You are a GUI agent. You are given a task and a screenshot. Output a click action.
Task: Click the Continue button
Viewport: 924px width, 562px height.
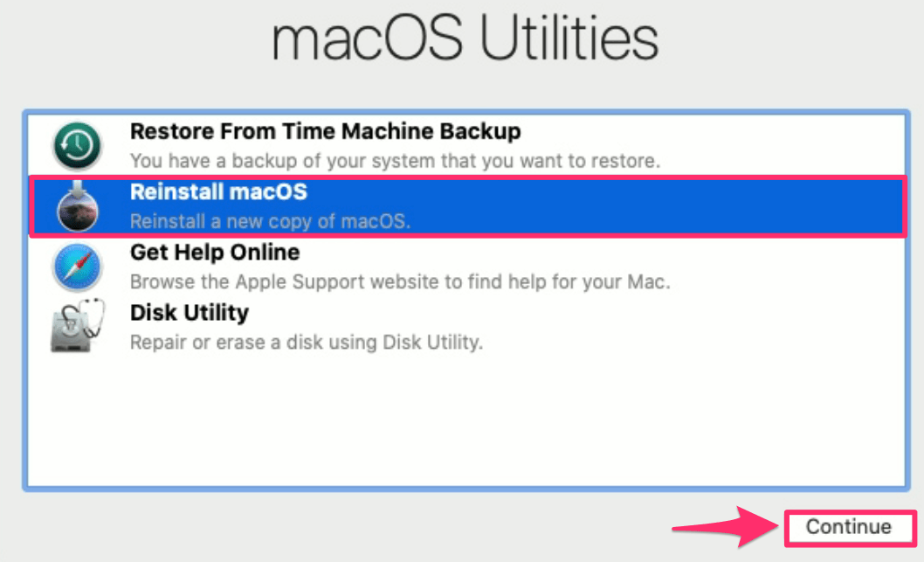[x=849, y=528]
